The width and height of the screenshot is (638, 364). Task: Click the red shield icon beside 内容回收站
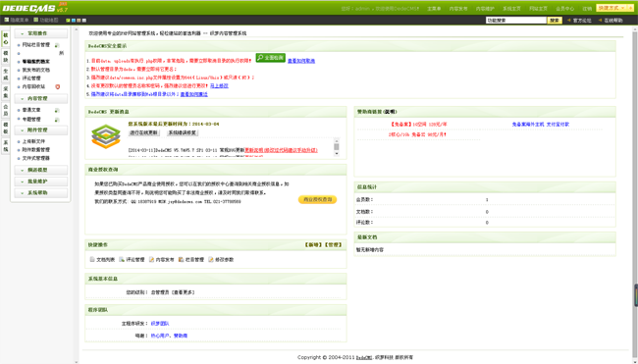point(57,86)
